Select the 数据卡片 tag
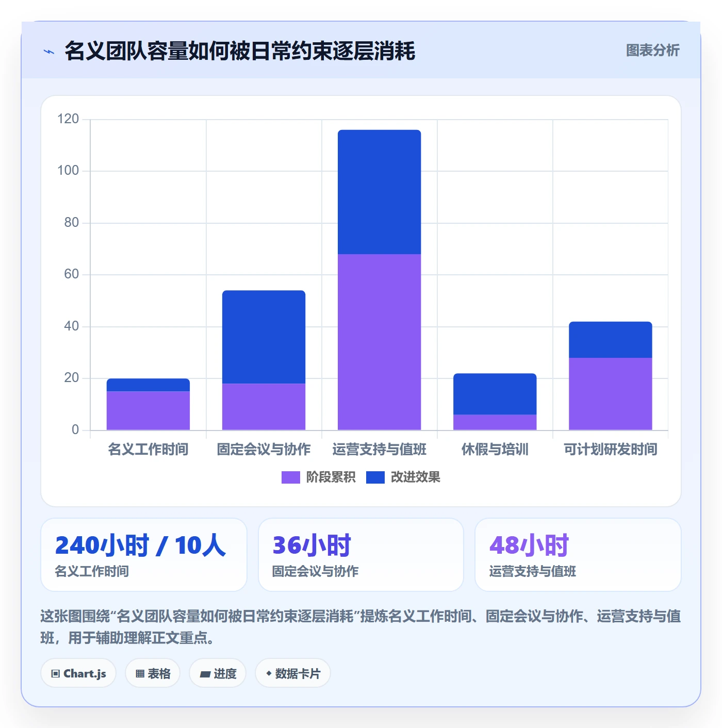 [292, 673]
